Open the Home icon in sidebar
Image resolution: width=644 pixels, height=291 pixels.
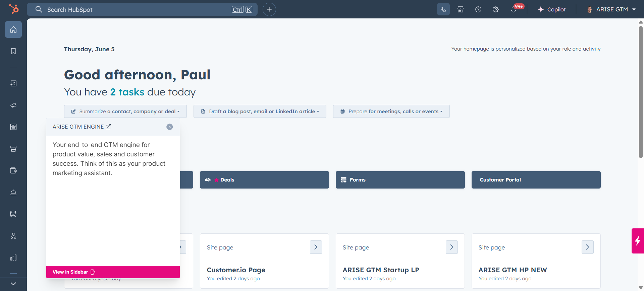13,29
